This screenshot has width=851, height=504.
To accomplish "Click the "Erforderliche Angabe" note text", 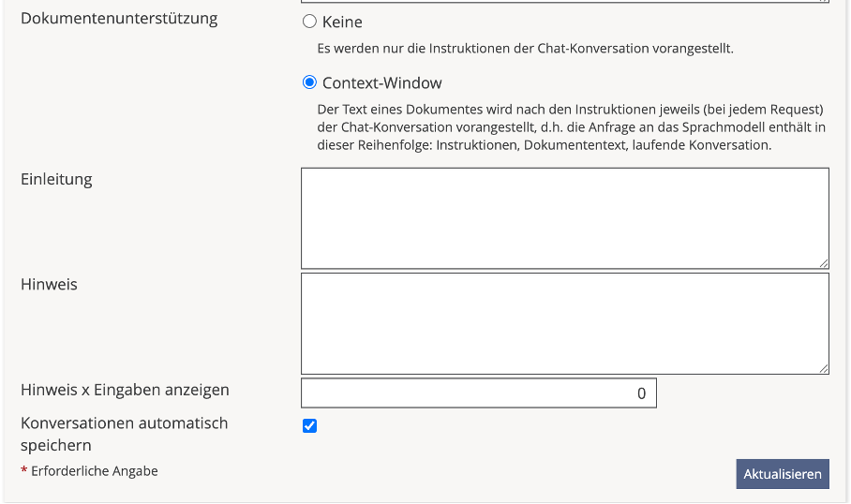I will point(95,471).
